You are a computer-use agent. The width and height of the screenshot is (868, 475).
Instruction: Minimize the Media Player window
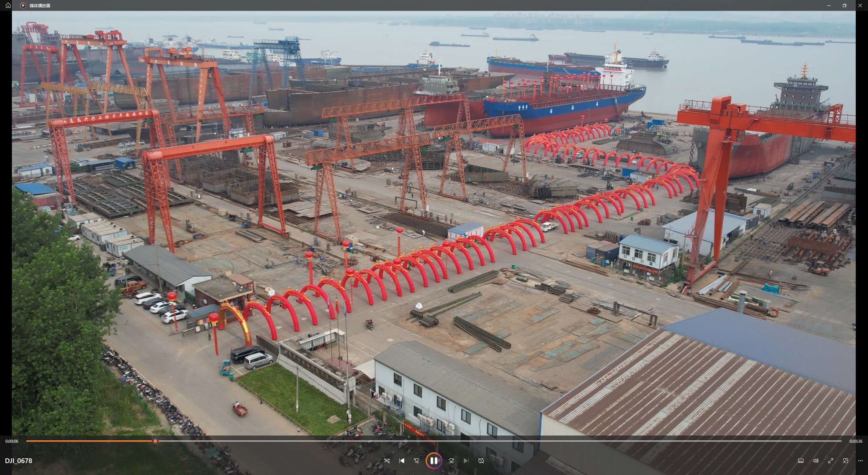pos(829,5)
